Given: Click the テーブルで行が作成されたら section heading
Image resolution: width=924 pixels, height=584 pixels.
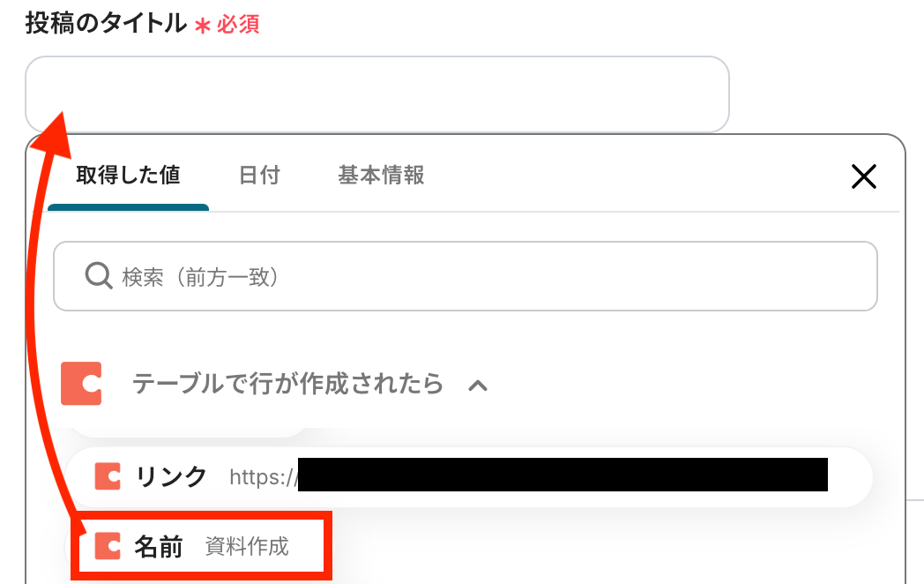Looking at the screenshot, I should (287, 384).
